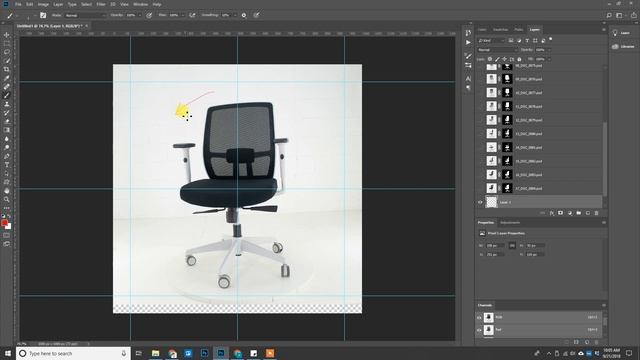Open the layer blend mode dropdown
Viewport: 640px width, 360px height.
[x=498, y=50]
